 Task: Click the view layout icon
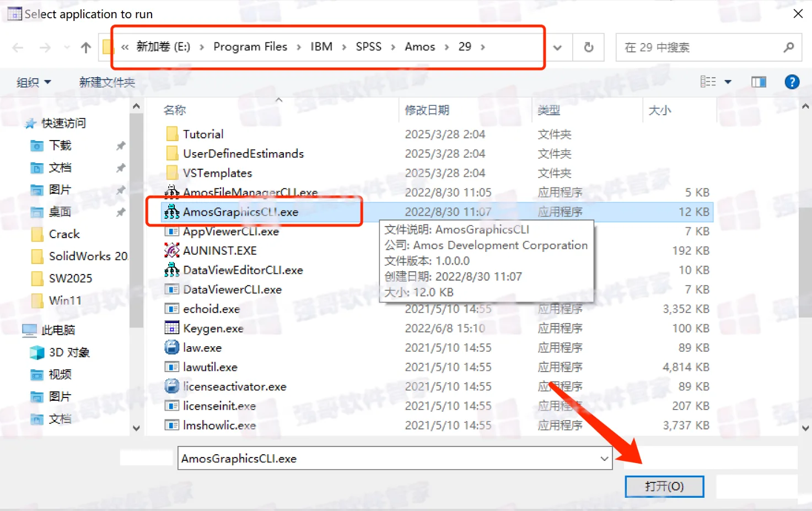708,82
